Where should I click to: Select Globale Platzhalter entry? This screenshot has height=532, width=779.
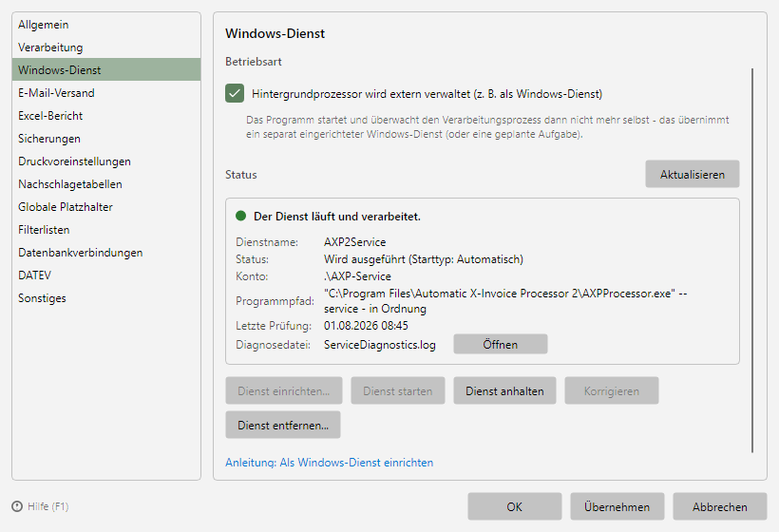point(106,207)
